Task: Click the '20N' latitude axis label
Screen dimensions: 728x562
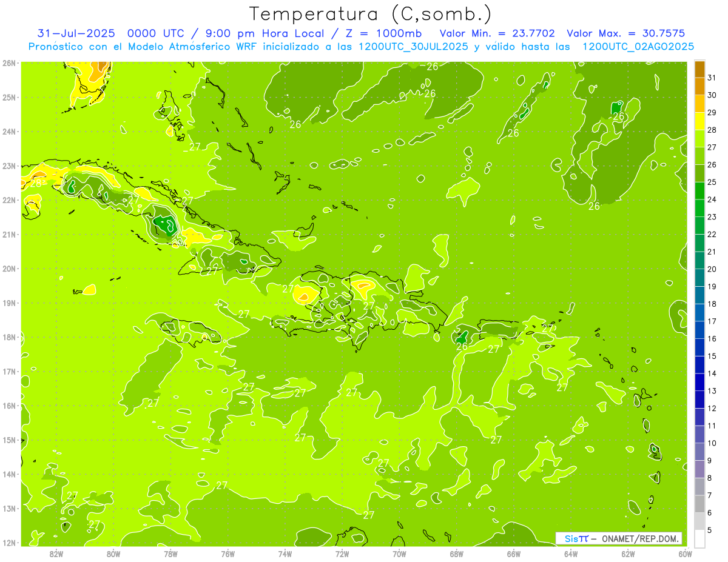Action: point(8,269)
